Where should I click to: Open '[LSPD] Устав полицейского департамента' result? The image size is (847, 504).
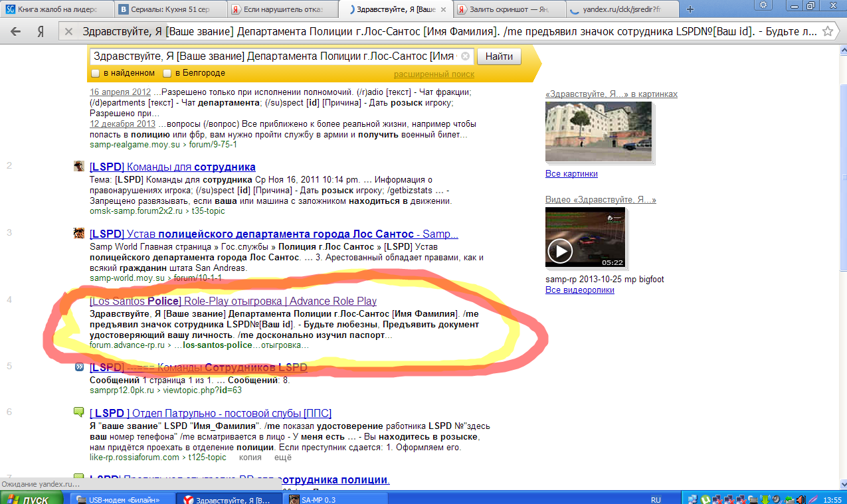[x=274, y=234]
